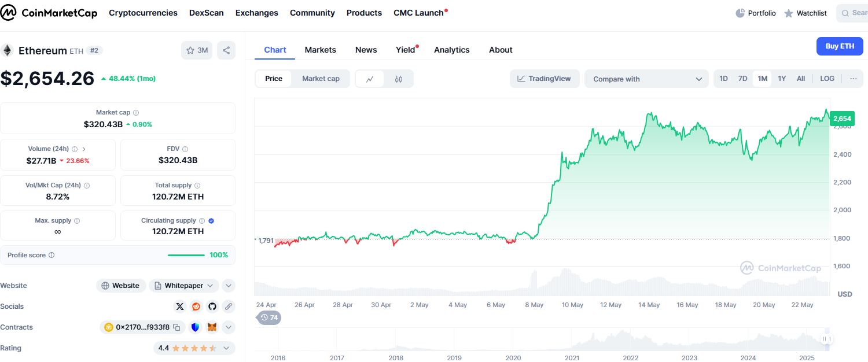Share Ethereum page using share icon

(x=226, y=50)
